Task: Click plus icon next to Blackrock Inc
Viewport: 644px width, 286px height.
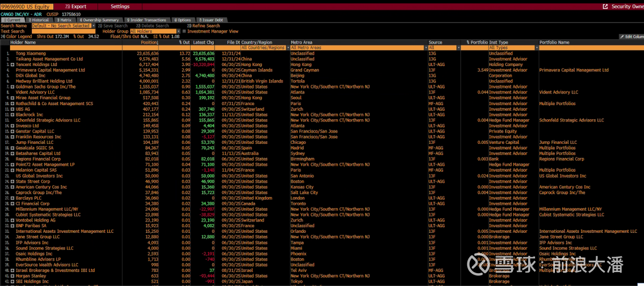Action: tap(12, 115)
